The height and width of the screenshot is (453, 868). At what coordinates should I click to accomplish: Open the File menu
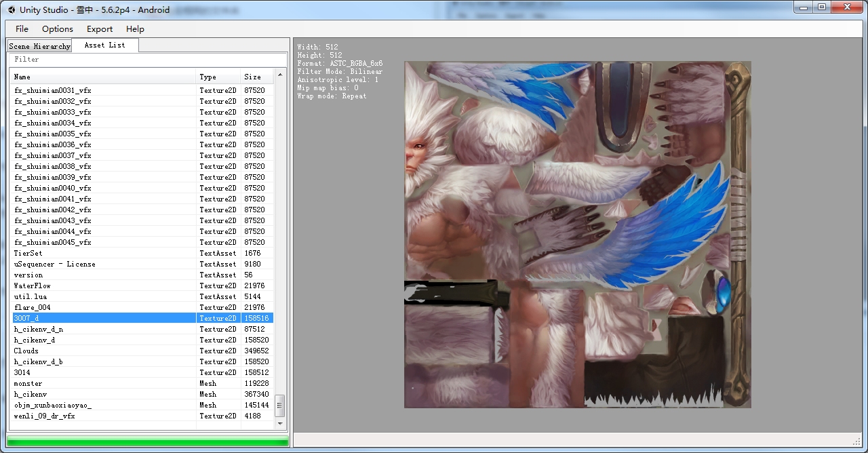click(22, 29)
